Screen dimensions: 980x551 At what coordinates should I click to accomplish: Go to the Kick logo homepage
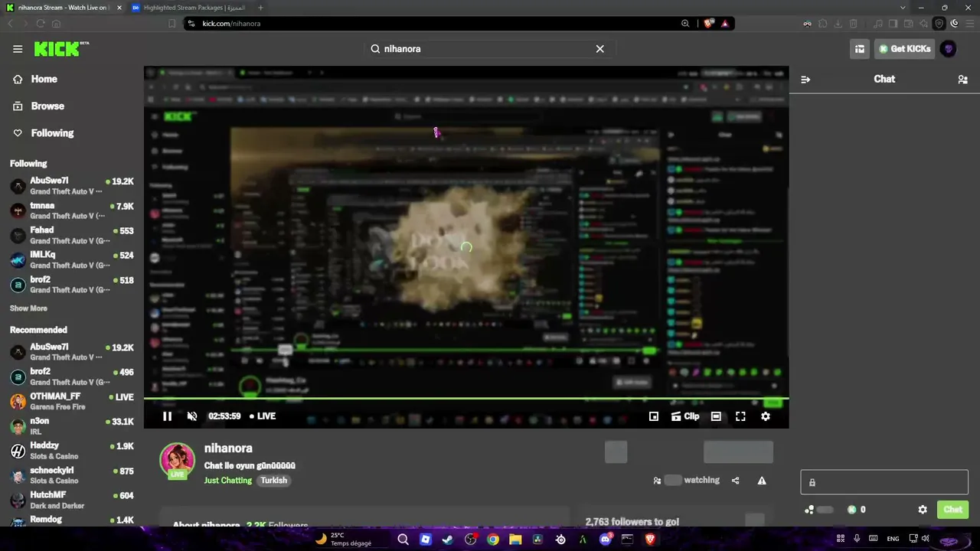point(61,49)
